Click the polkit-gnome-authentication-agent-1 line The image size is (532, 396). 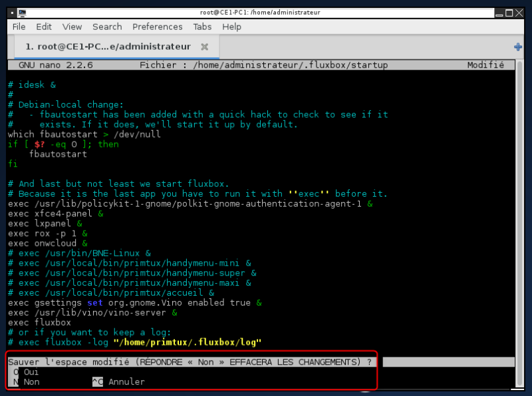[x=190, y=204]
